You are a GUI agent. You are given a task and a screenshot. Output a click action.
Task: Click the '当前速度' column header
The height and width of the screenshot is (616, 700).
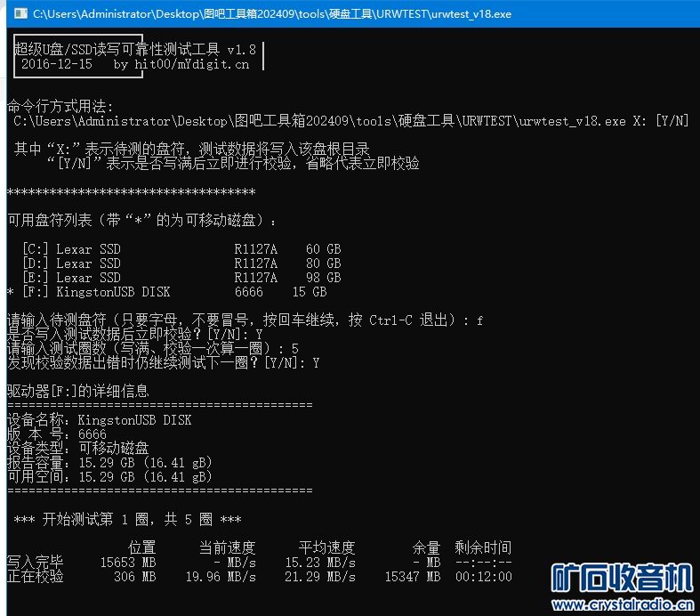click(227, 547)
